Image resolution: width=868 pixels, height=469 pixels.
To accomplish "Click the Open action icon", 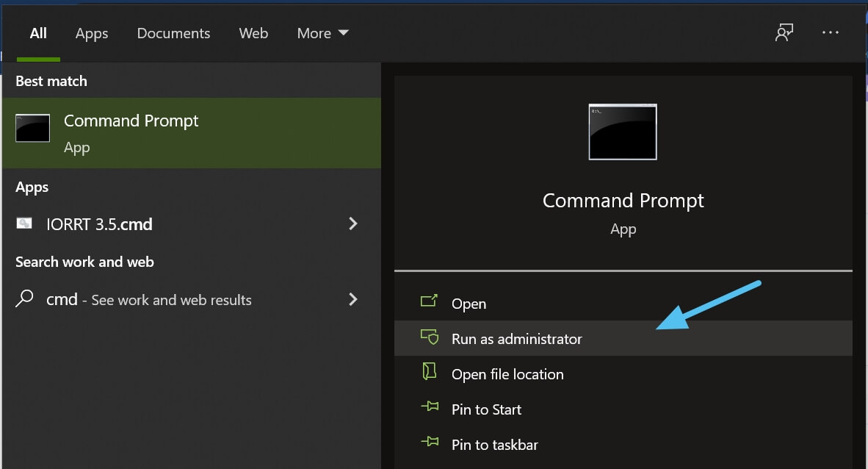I will tap(429, 301).
